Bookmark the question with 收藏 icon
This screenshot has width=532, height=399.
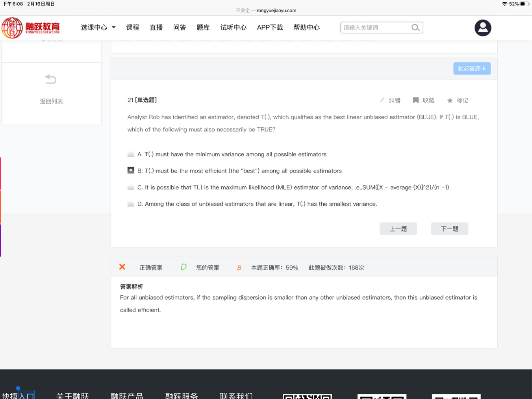click(x=415, y=100)
